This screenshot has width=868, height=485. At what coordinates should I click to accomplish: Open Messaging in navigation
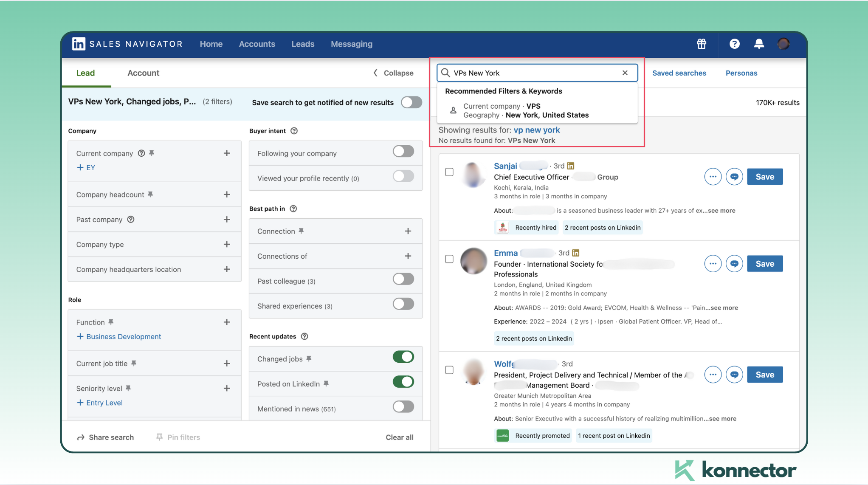point(352,44)
